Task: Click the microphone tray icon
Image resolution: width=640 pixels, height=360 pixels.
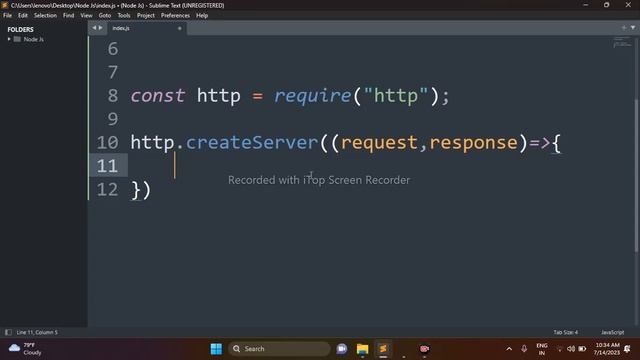Action: pyautogui.click(x=524, y=349)
